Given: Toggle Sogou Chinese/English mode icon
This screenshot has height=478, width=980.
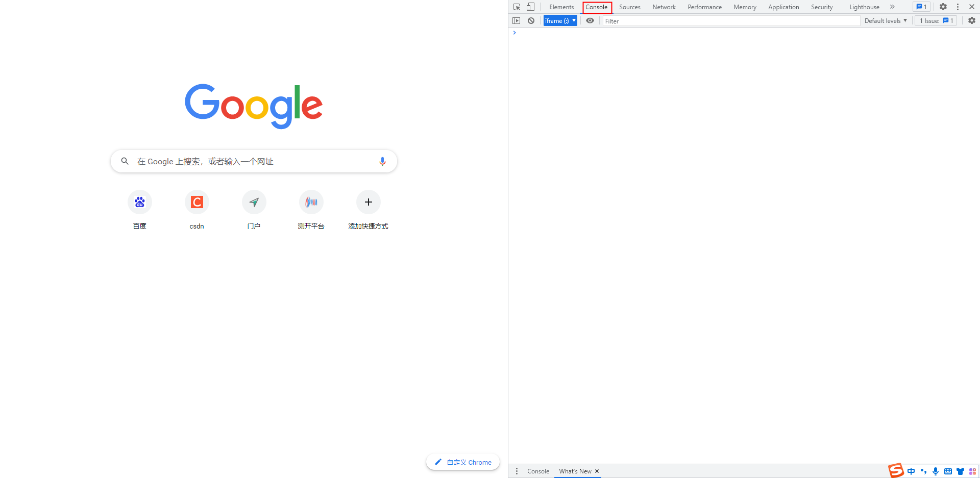Looking at the screenshot, I should pos(911,471).
